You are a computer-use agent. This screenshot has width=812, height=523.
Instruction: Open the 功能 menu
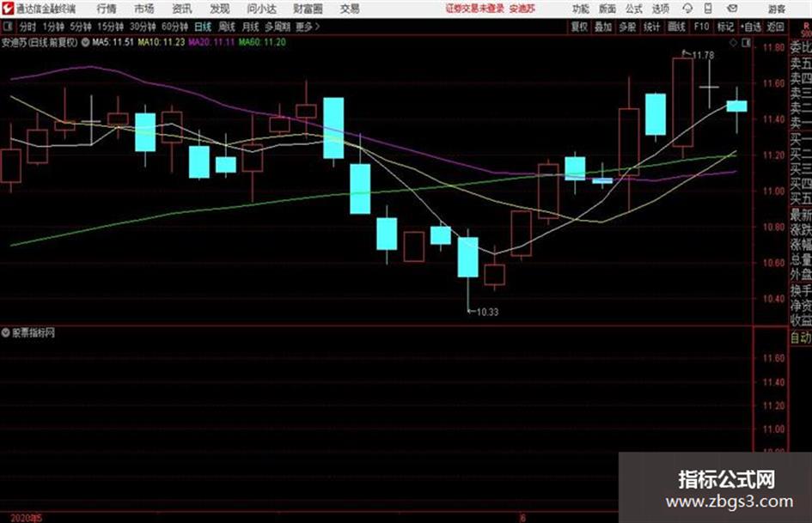pyautogui.click(x=580, y=9)
